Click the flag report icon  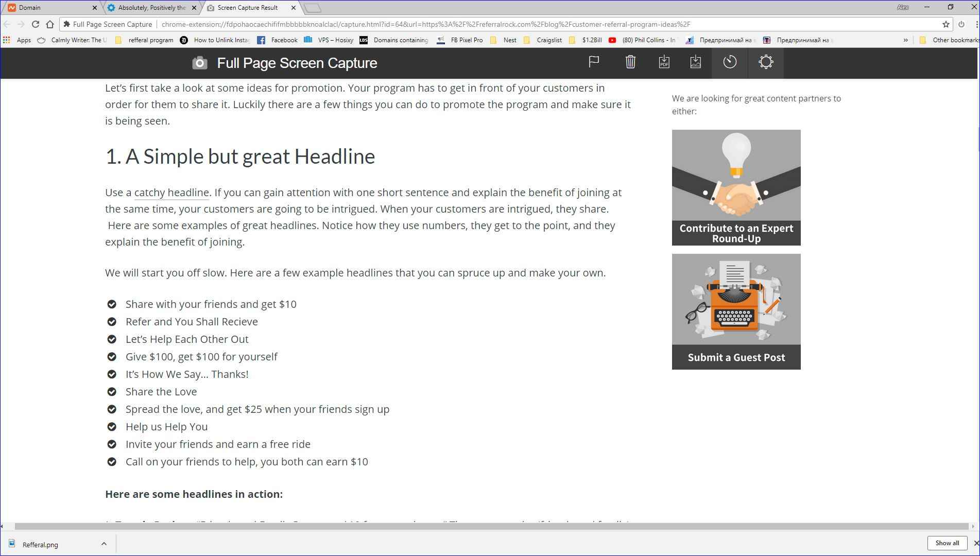(594, 62)
